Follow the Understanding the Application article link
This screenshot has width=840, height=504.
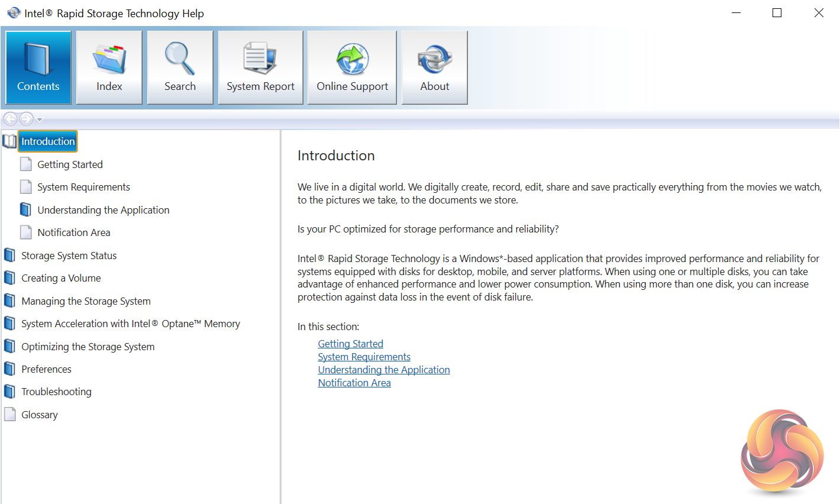point(384,370)
